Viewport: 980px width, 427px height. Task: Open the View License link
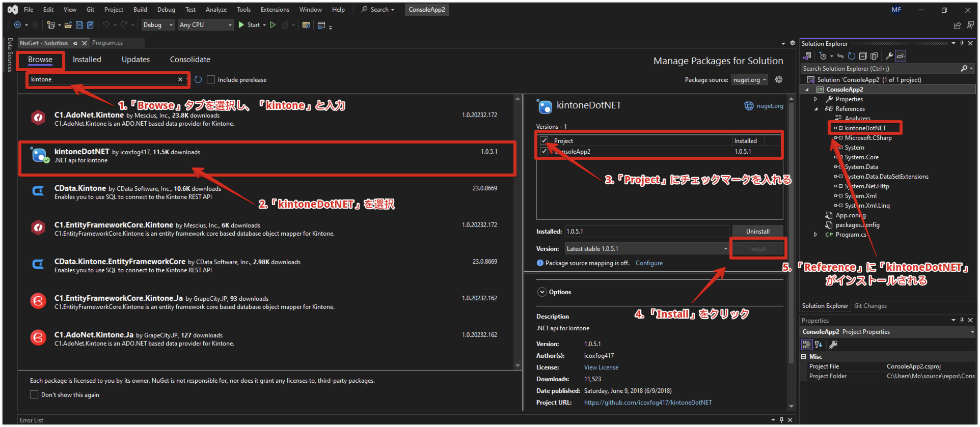coord(601,367)
